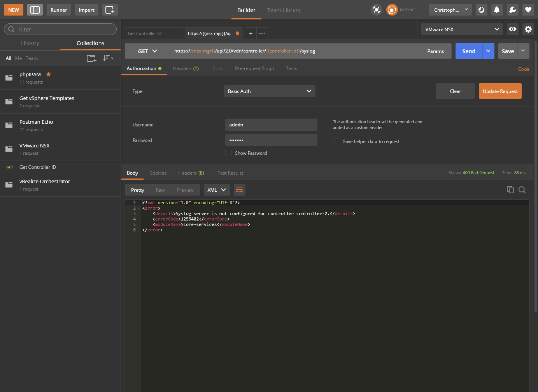Viewport: 538px width, 392px height.
Task: Toggle environment quick look eye
Action: coord(513,29)
